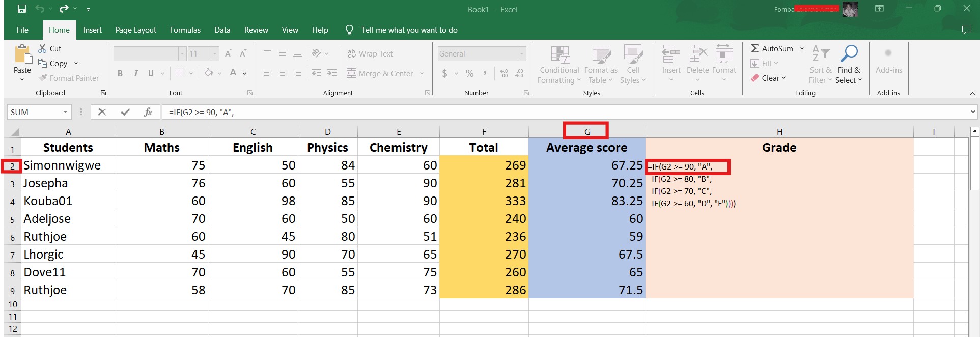Click in the Tell me search field
Screen dimensions: 980x337
409,30
